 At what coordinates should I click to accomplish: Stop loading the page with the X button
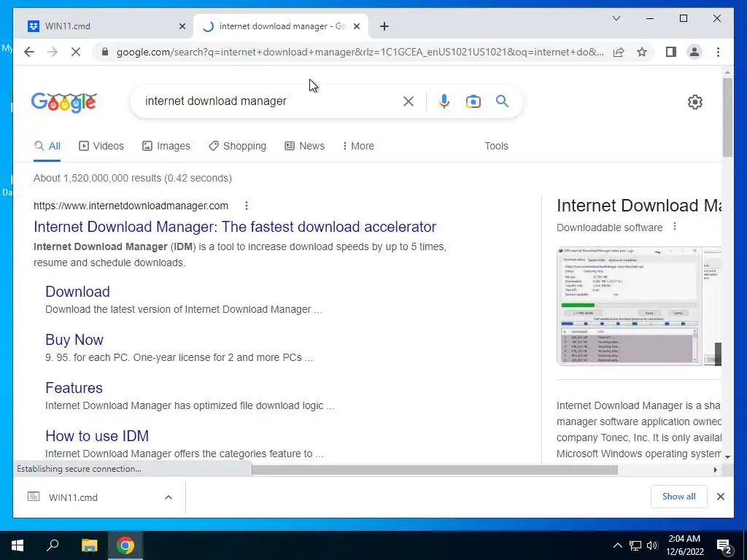click(76, 52)
